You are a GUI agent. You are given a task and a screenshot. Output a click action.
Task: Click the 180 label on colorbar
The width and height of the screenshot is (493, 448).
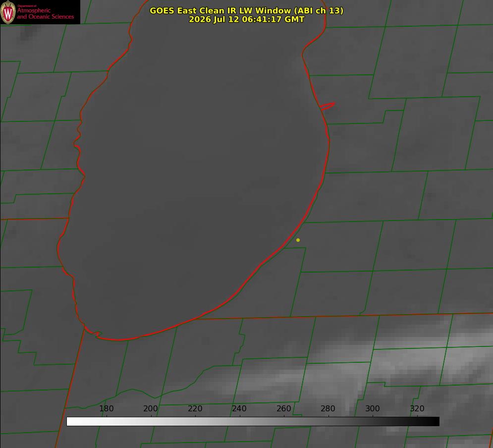[106, 408]
